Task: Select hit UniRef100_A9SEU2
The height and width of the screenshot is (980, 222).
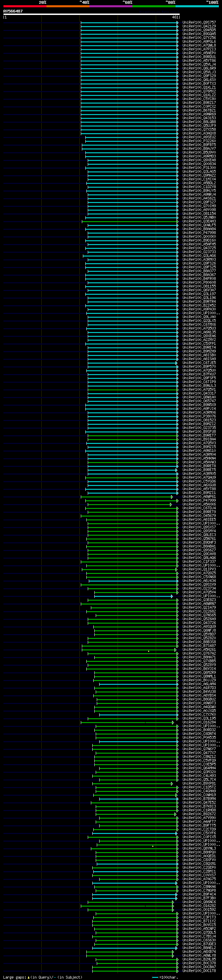Action: tap(199, 137)
